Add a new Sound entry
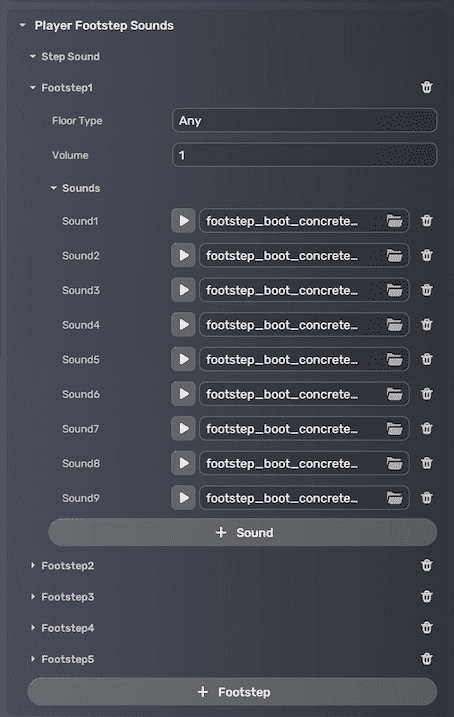454x717 pixels. click(x=242, y=533)
